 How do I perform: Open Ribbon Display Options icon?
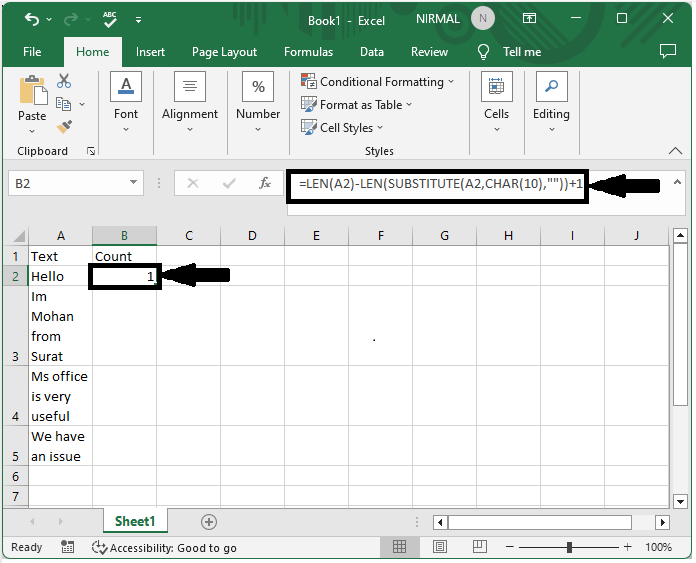(529, 19)
